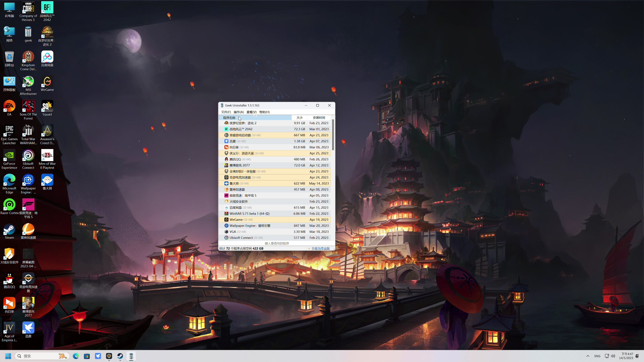Select the 极限竞速: 地平线 5 list row
The width and height of the screenshot is (644, 362).
[275, 196]
